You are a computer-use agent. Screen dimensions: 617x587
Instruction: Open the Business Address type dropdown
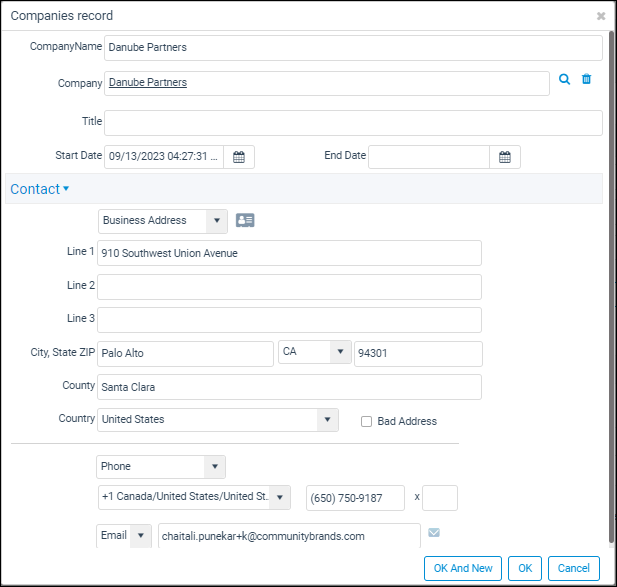[163, 221]
